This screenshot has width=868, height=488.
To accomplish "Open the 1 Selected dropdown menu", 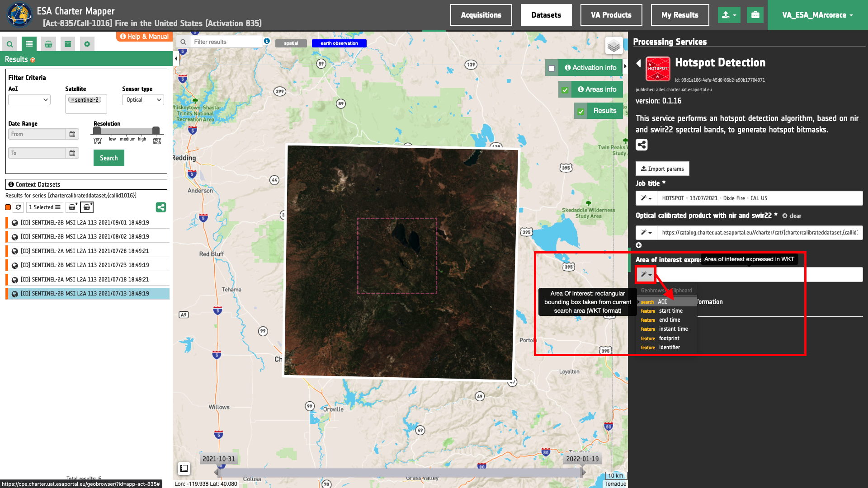I will (x=44, y=207).
